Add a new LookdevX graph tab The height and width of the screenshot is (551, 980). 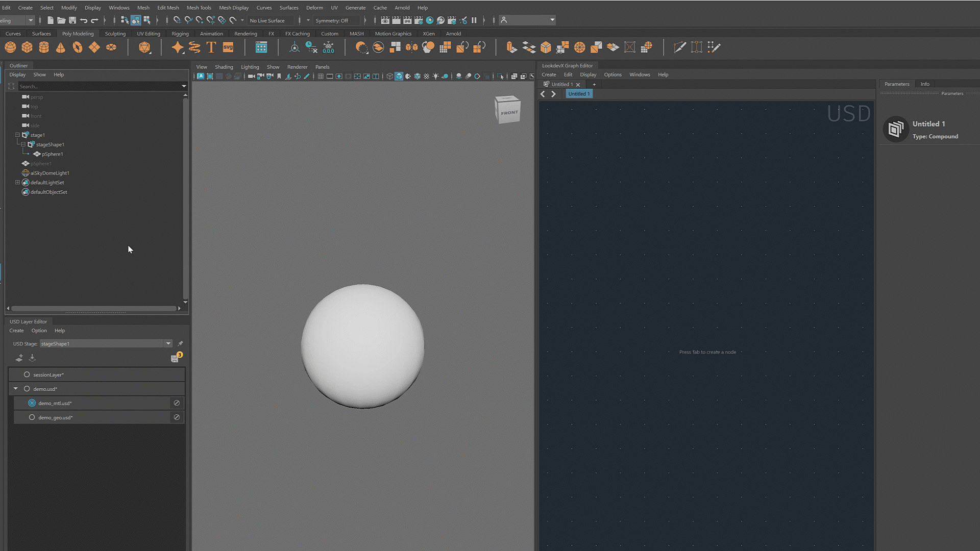(594, 85)
